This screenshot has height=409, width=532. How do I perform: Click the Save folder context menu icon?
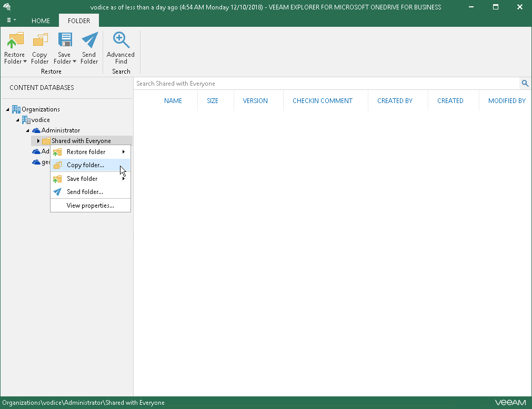click(x=57, y=179)
